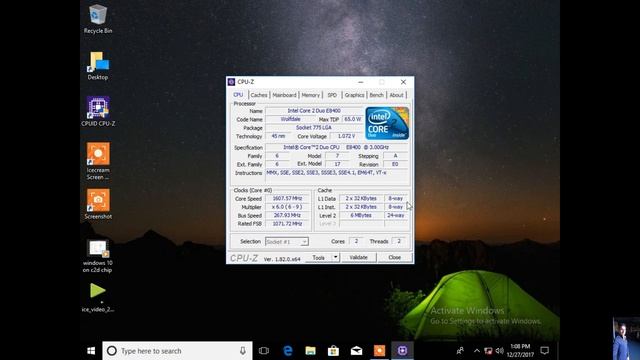This screenshot has width=640, height=360.
Task: Click the Level 2 '24-way' associativity cell
Action: tap(396, 215)
